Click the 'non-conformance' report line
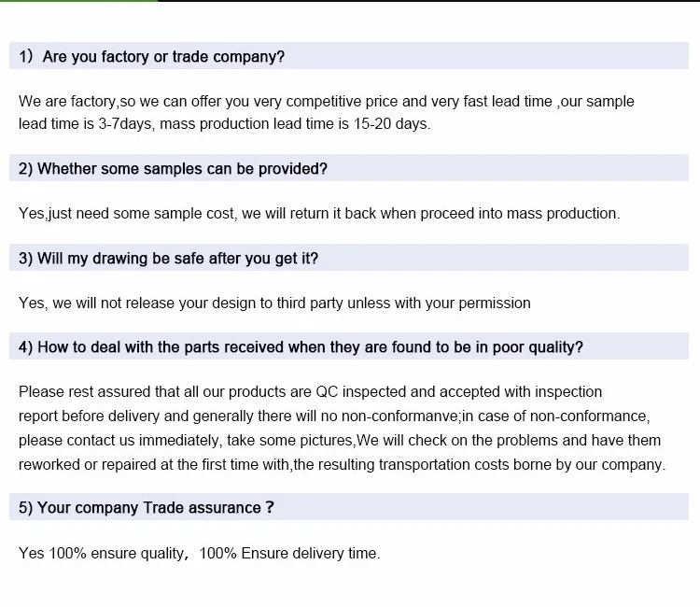This screenshot has width=700, height=607. [334, 416]
